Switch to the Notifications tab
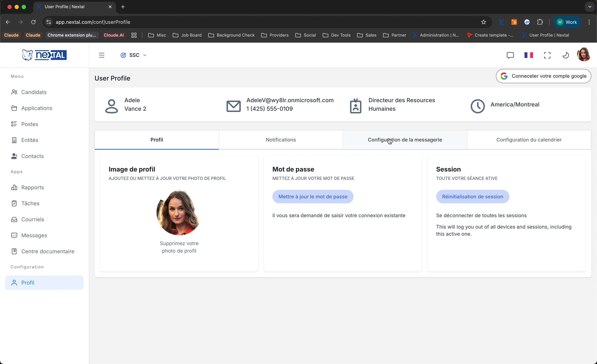This screenshot has height=364, width=597. pos(281,140)
